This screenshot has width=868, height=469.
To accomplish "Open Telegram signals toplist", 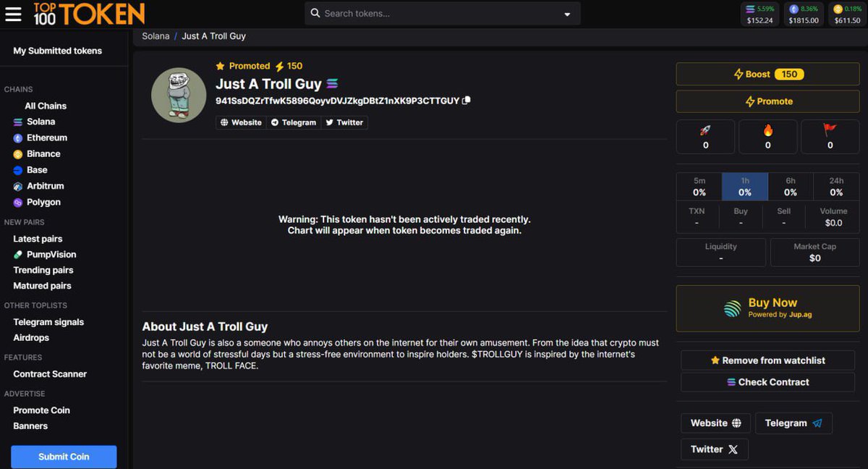I will pos(48,322).
